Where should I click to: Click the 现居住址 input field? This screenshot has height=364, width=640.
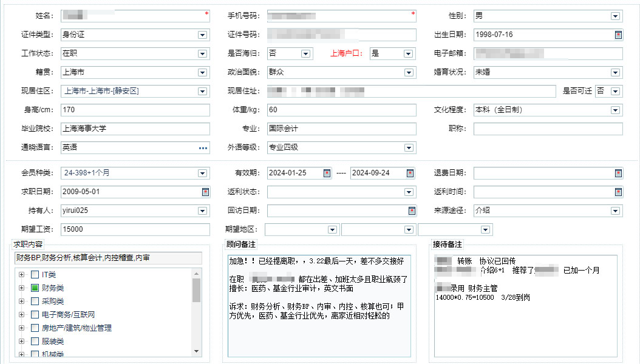pyautogui.click(x=412, y=92)
